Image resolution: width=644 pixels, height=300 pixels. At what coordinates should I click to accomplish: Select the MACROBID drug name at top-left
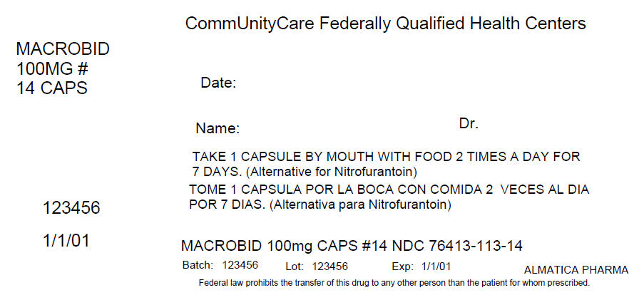(x=63, y=50)
